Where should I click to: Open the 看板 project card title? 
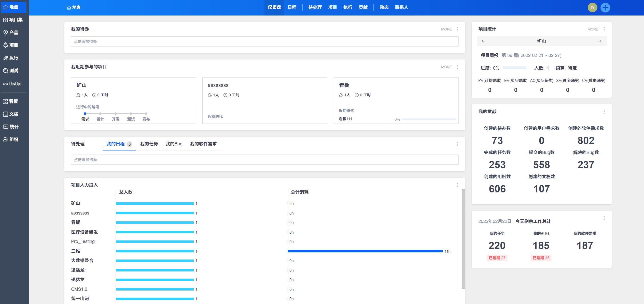344,85
